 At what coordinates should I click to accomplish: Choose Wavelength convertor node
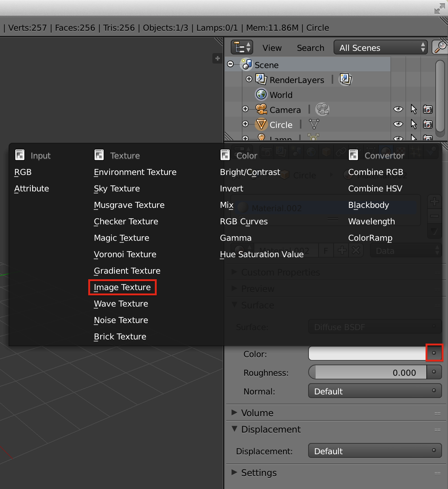[x=371, y=221]
